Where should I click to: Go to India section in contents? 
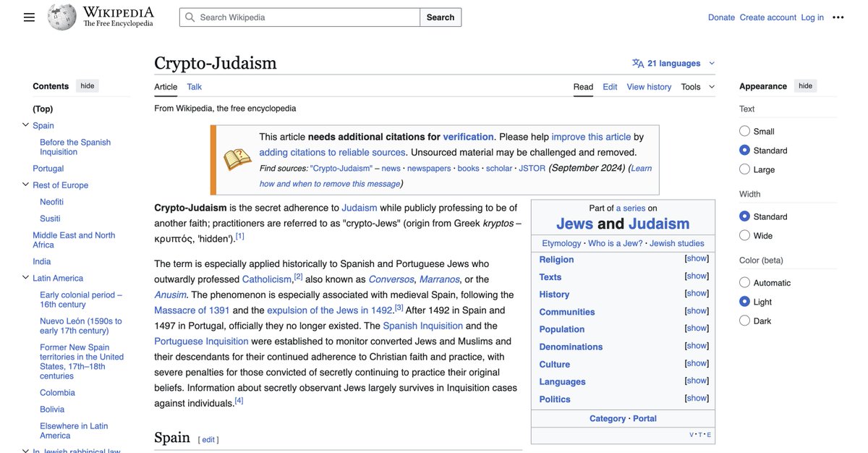click(42, 261)
